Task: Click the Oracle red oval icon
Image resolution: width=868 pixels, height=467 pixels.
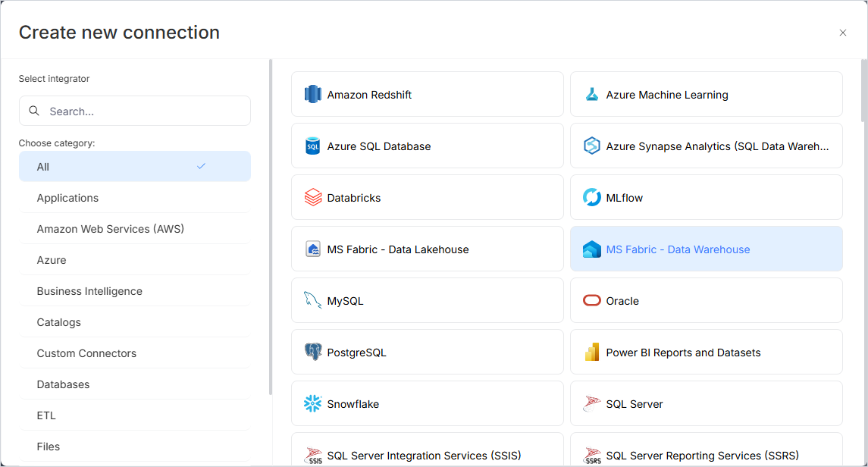Action: tap(591, 301)
